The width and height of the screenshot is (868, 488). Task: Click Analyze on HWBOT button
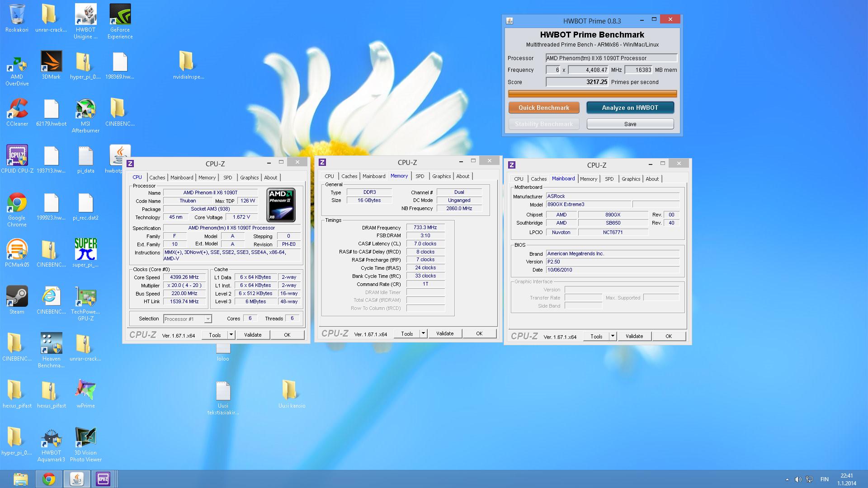(x=630, y=108)
